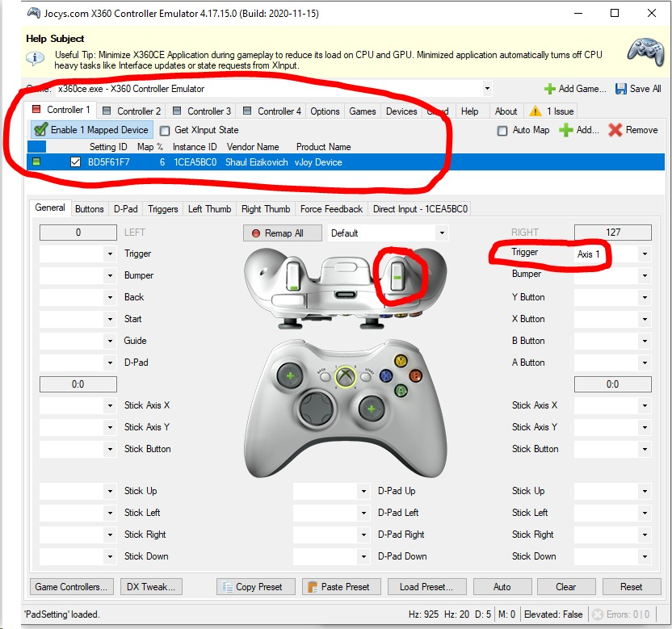Open the D-Pad Down mapping dropdown
672x629 pixels.
363,556
